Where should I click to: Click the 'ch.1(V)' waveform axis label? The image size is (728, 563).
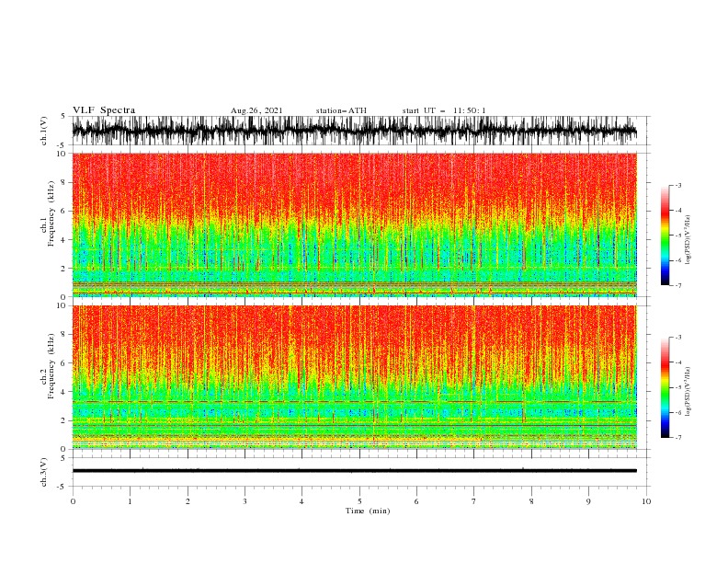click(44, 131)
